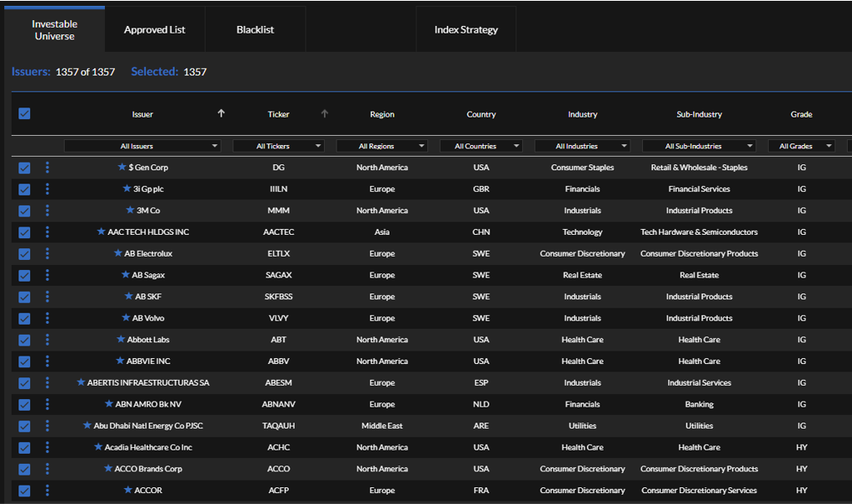Click the Country column header

click(481, 114)
